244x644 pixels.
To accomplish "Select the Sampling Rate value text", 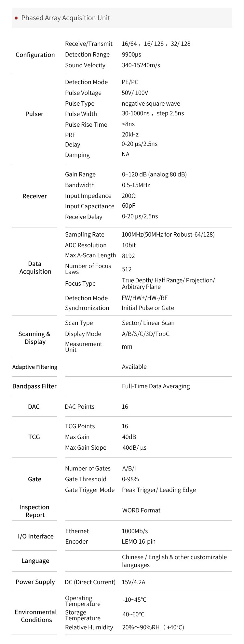I will (x=168, y=234).
